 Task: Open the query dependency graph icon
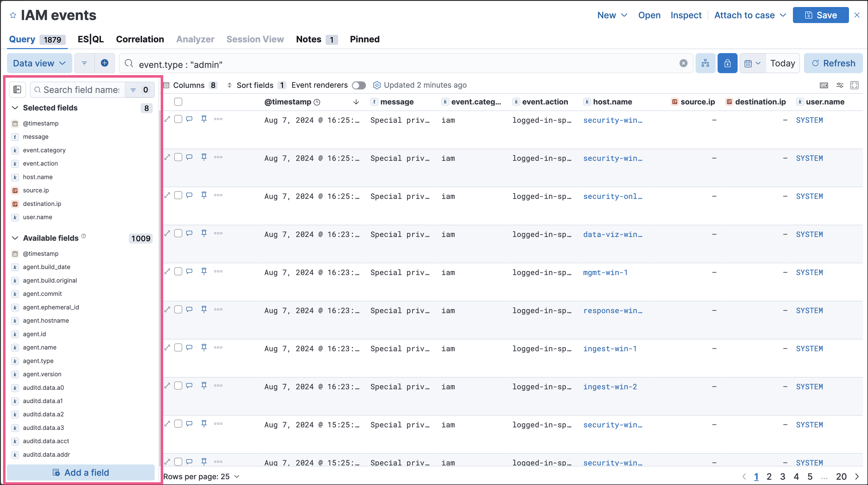[705, 63]
